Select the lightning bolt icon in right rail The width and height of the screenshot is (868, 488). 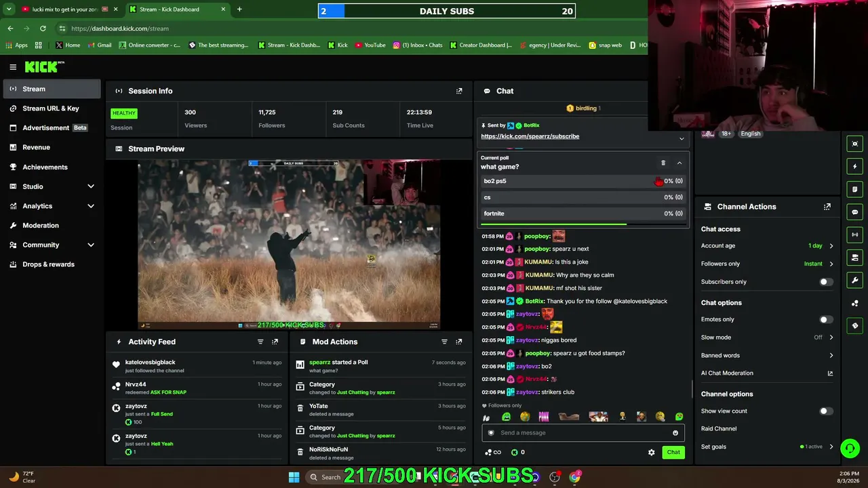click(x=854, y=166)
